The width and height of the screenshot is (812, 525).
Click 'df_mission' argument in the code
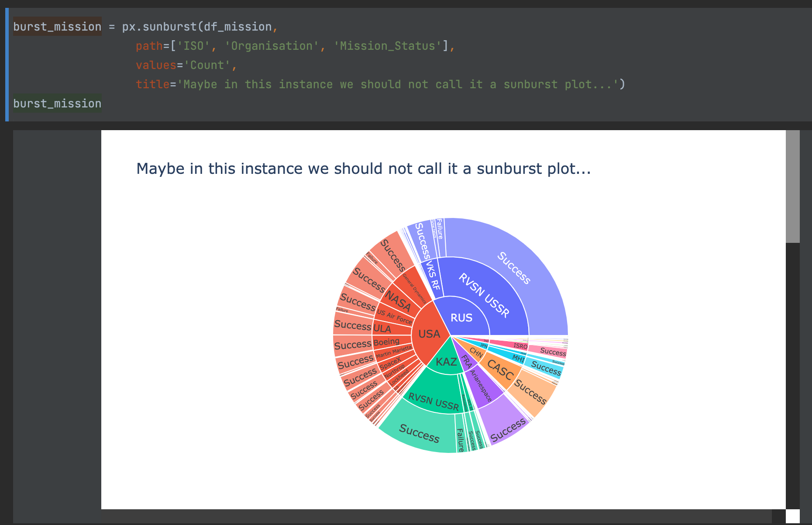(238, 27)
